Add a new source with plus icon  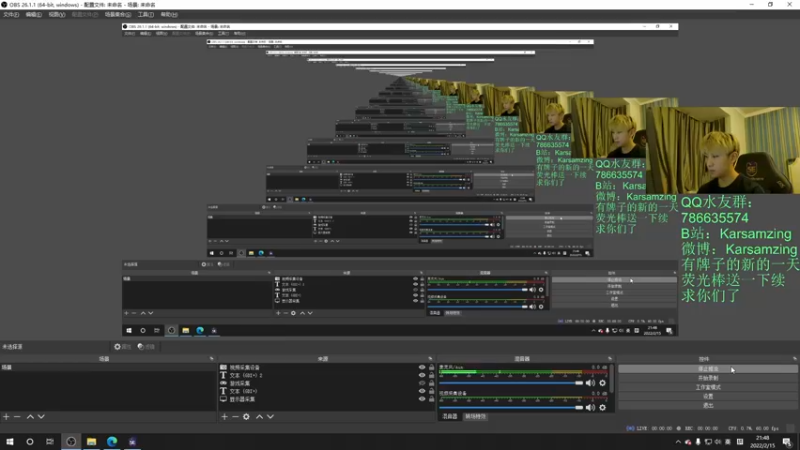[224, 417]
